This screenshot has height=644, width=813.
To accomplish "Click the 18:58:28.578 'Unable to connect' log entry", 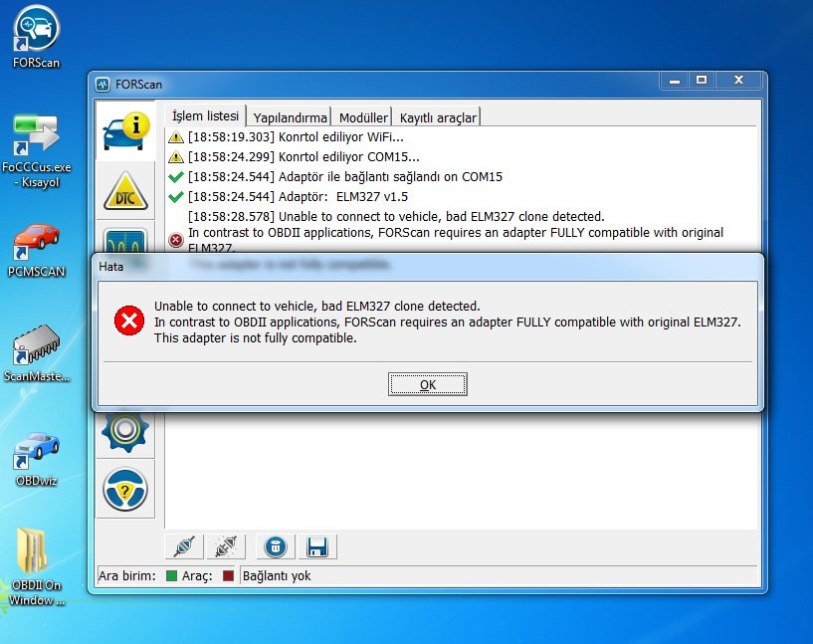I will coord(396,216).
